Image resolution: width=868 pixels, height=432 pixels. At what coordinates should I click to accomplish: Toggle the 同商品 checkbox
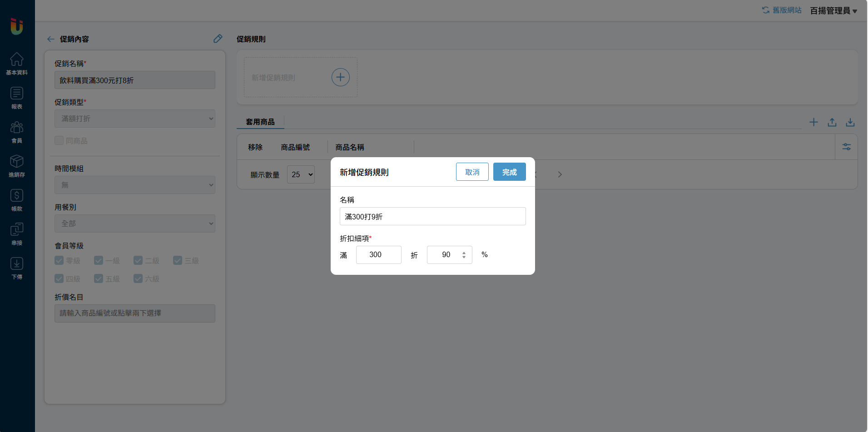coord(59,141)
